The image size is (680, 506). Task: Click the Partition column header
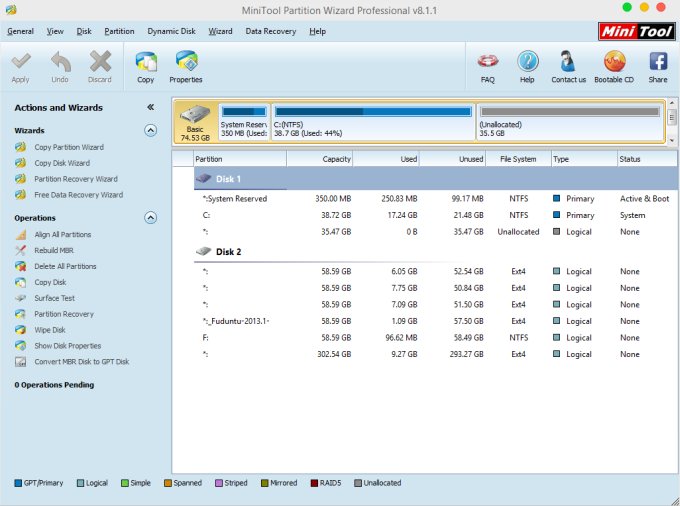coord(240,159)
